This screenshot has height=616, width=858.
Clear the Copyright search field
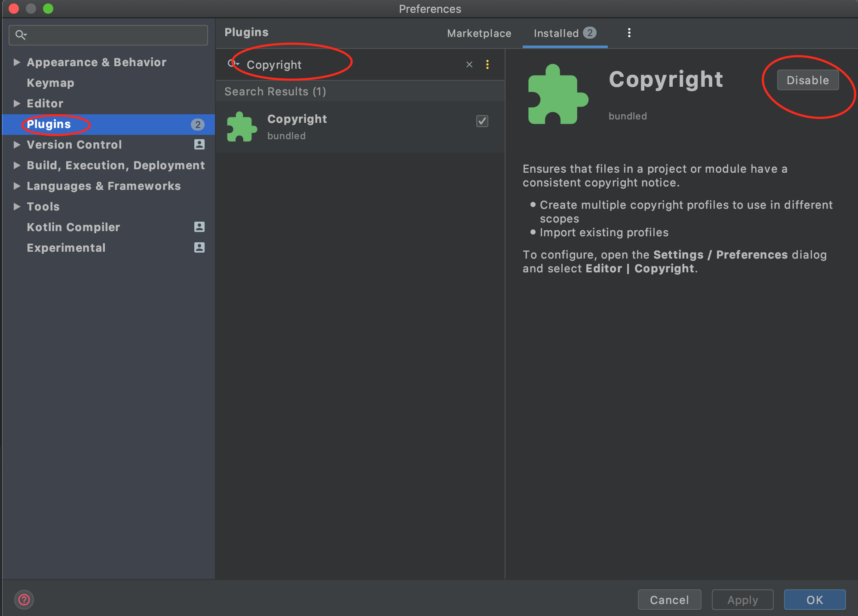[470, 64]
